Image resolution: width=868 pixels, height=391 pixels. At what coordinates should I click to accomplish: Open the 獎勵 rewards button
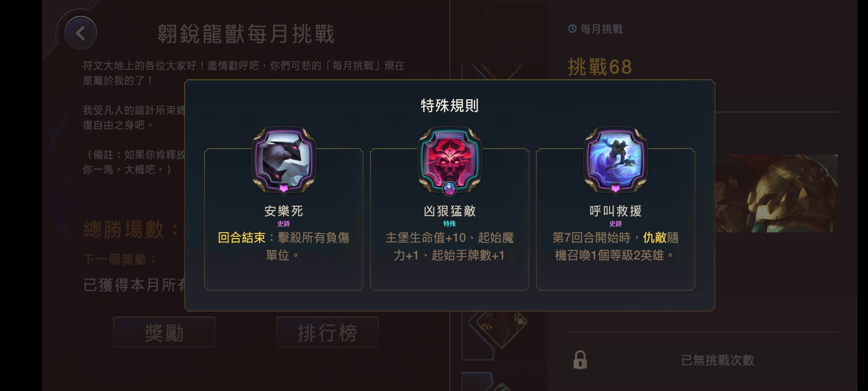164,332
